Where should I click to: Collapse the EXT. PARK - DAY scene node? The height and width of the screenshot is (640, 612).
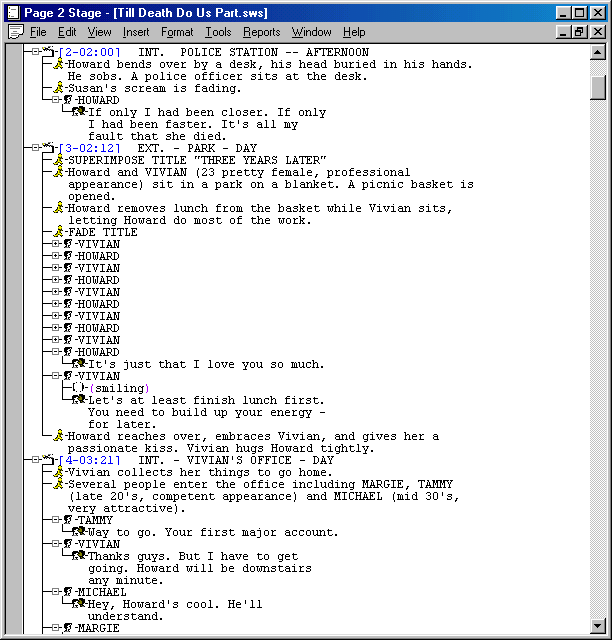pyautogui.click(x=36, y=148)
